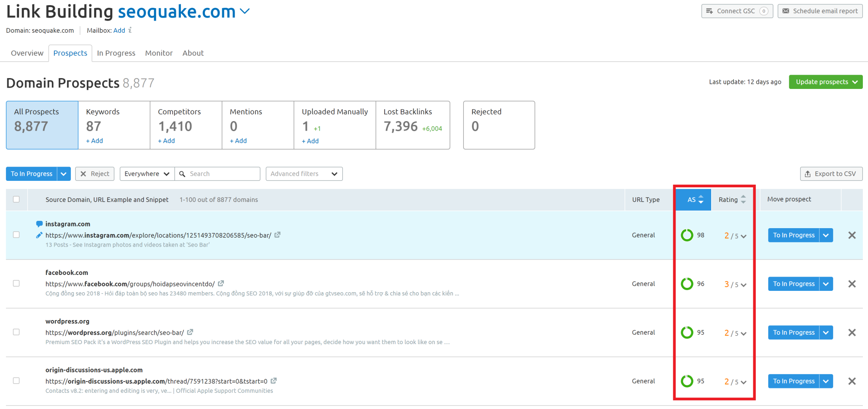Open external link icon for instagram.com URL
Viewport: 868px width, 409px height.
tap(278, 235)
